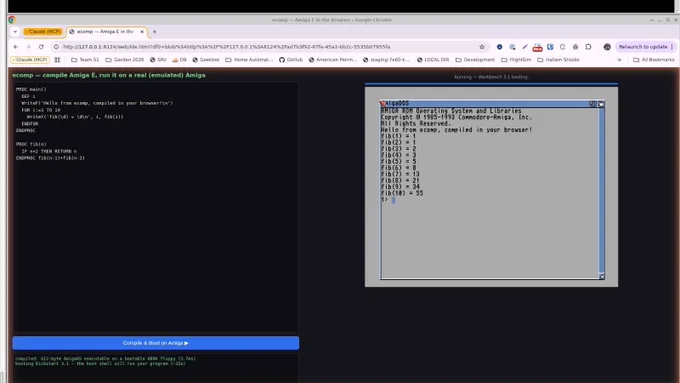Viewport: 680px width, 383px height.
Task: Click the ecomp page heading text
Action: pos(109,75)
